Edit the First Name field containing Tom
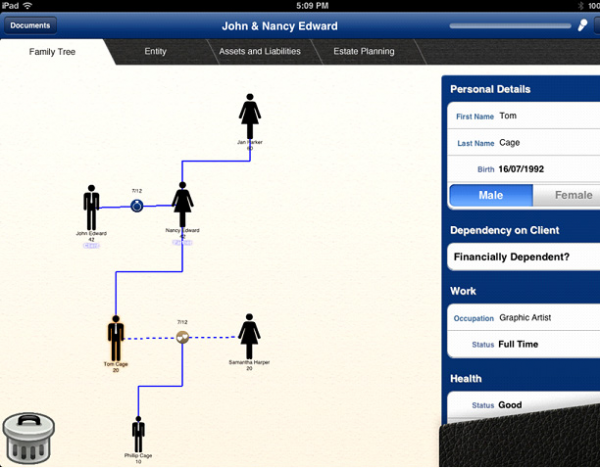Viewport: 600px width, 468px height. tap(520, 116)
